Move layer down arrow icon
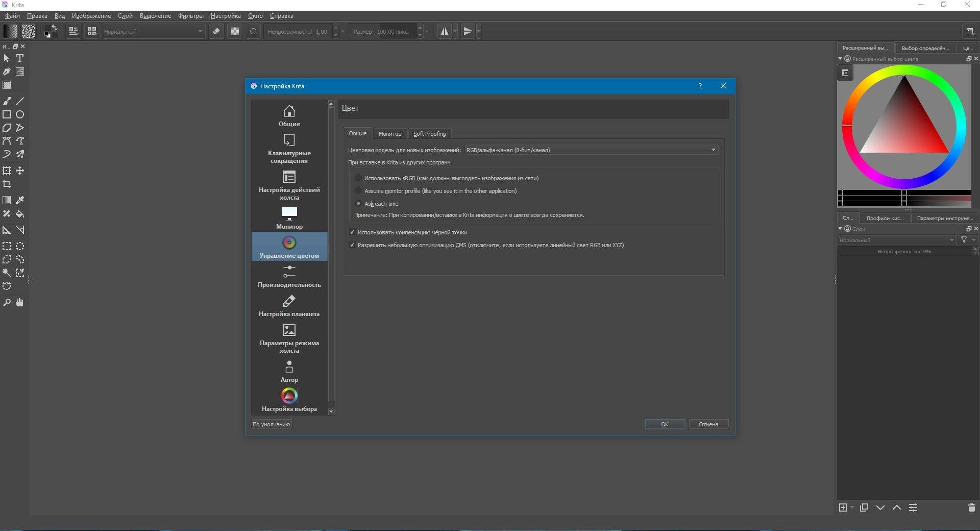Viewport: 980px width, 531px height. 880,508
